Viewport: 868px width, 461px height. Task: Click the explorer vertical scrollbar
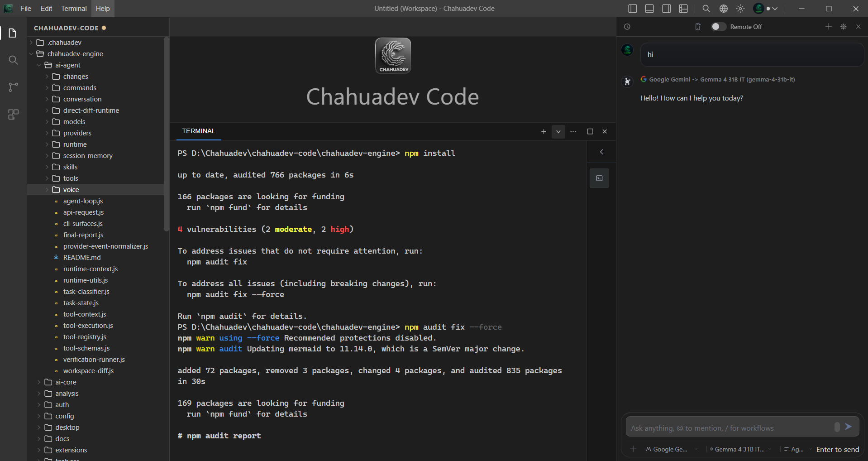pyautogui.click(x=166, y=134)
